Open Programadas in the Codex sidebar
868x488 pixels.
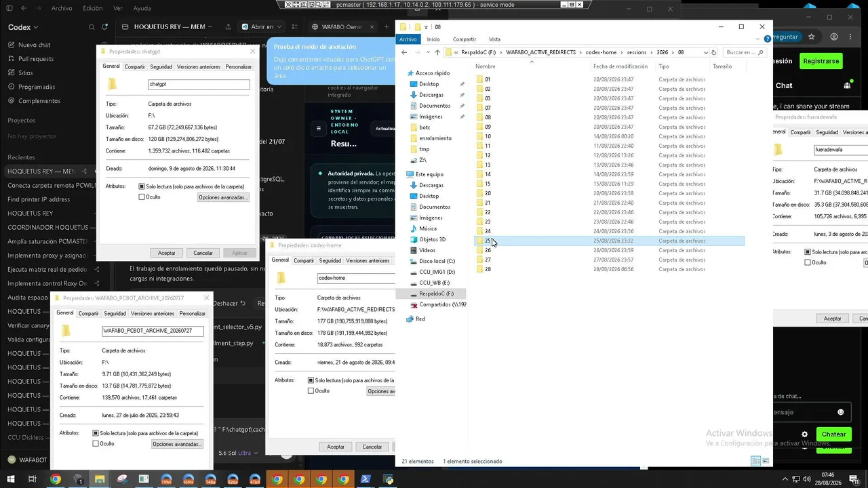click(x=37, y=87)
